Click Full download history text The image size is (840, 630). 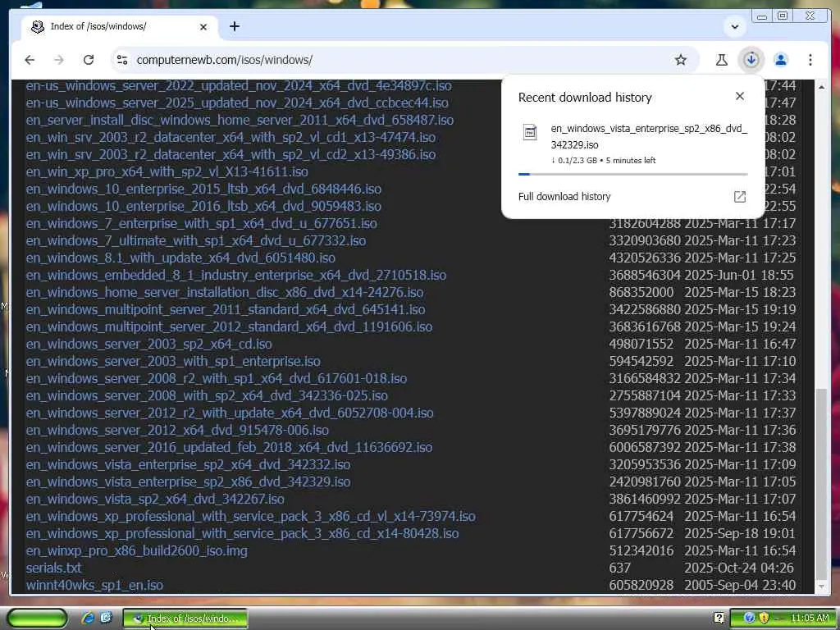tap(564, 197)
